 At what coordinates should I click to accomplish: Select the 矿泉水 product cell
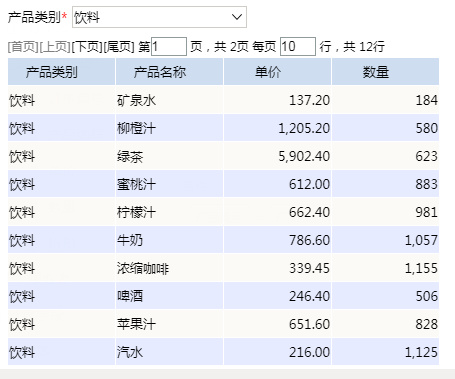point(169,100)
